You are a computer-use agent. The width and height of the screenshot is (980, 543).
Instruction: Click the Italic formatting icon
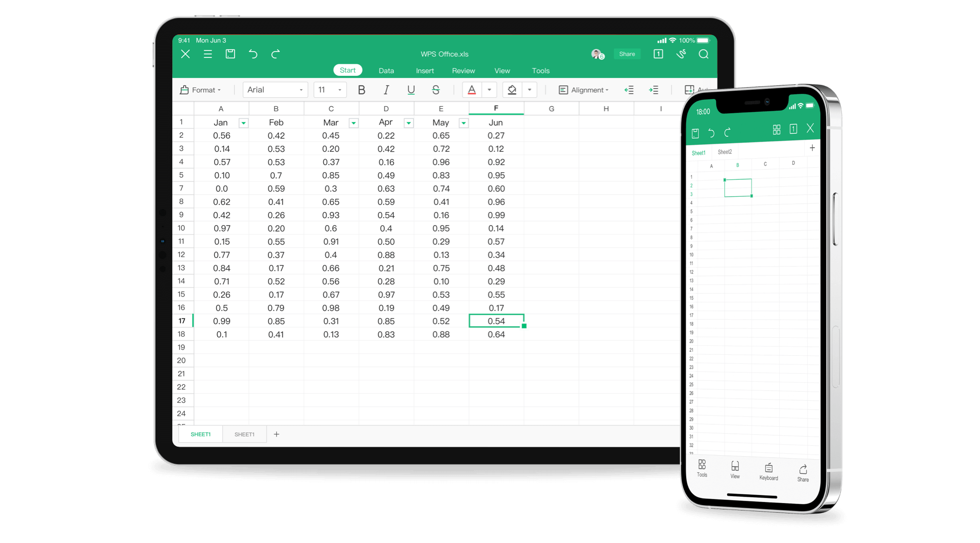click(386, 90)
